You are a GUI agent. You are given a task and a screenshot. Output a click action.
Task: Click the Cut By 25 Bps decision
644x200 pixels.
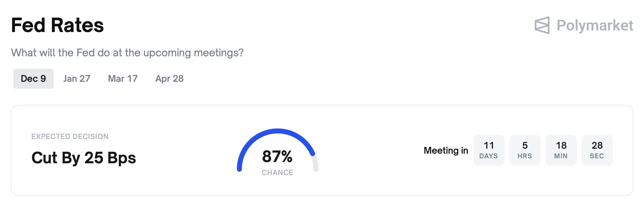click(x=83, y=158)
